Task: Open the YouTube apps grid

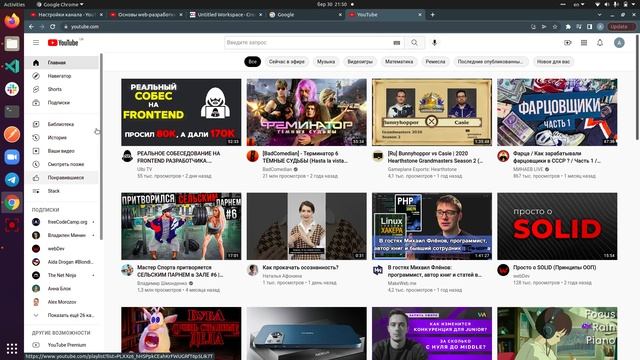Action: tap(584, 42)
